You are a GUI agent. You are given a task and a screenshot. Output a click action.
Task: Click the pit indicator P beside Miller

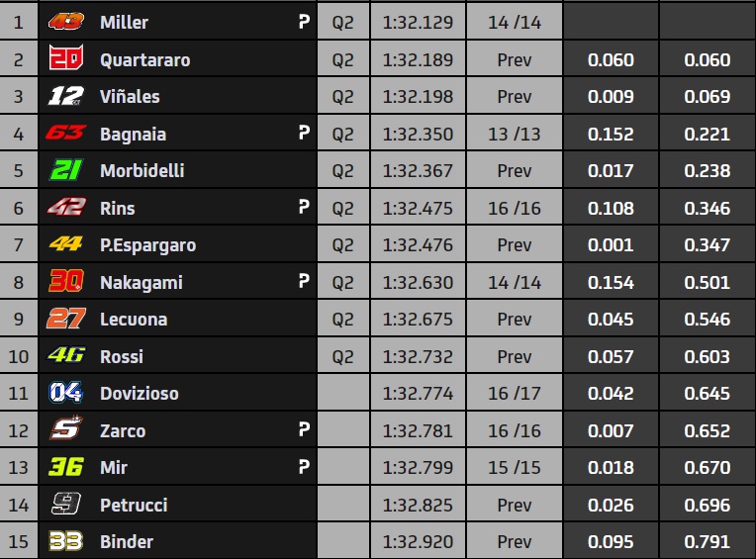pos(304,21)
